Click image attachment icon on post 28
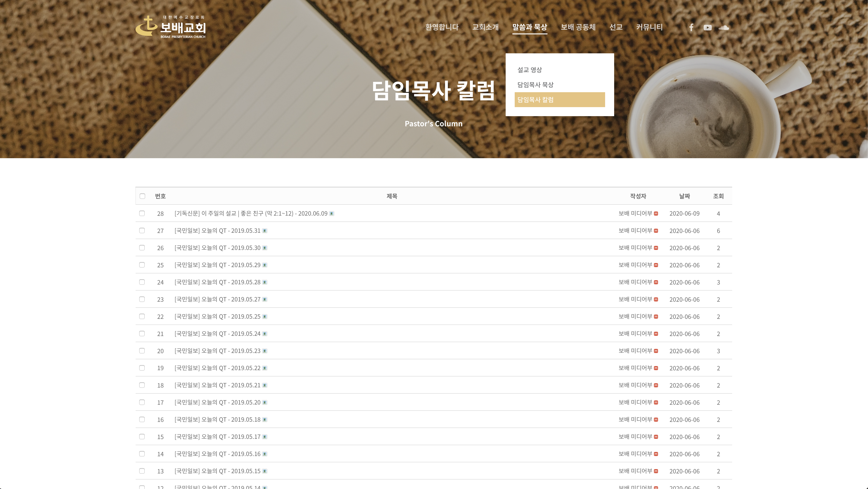The image size is (868, 489). click(332, 214)
